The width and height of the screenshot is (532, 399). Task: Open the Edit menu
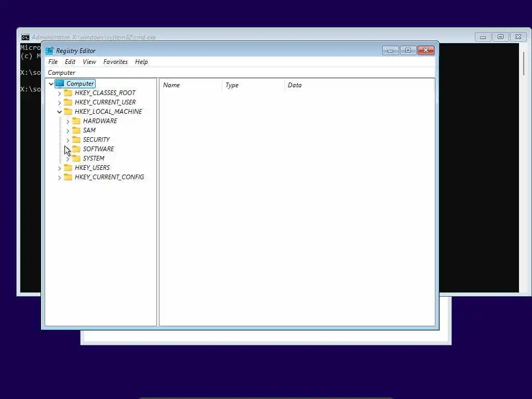pos(70,62)
